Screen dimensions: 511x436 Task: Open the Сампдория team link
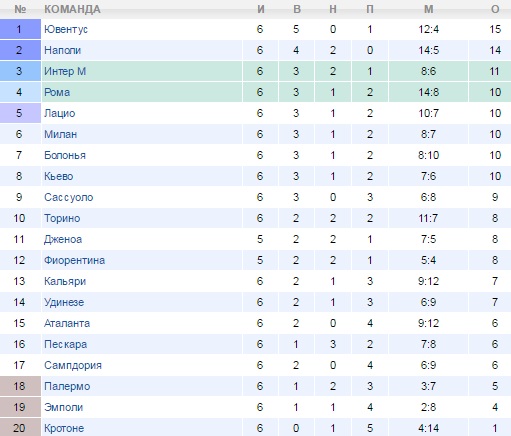coord(73,365)
